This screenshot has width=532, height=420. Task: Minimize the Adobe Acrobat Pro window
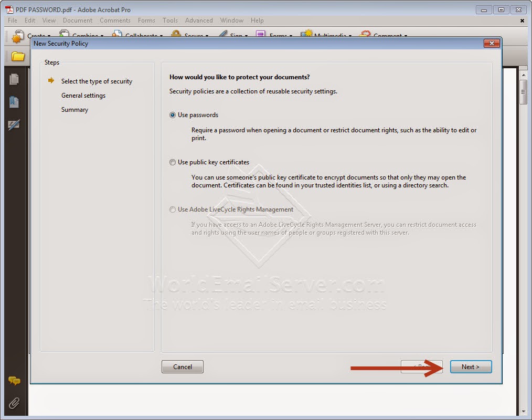(484, 10)
